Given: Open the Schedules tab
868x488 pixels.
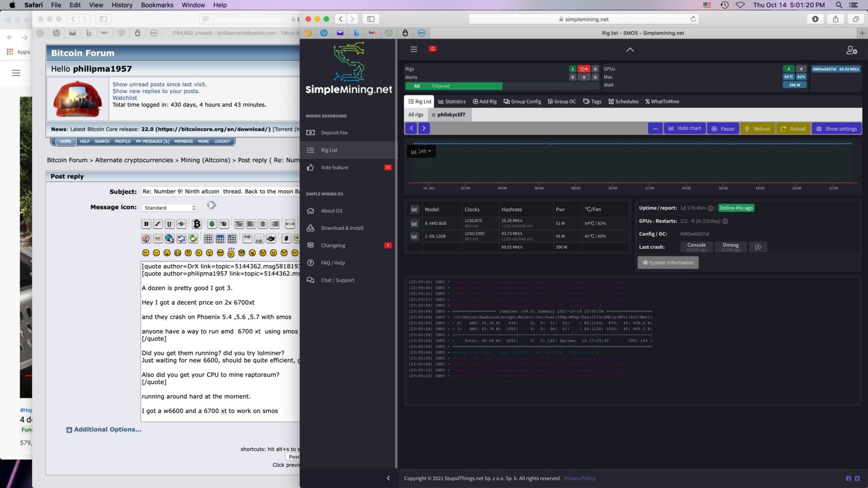Looking at the screenshot, I should point(623,101).
